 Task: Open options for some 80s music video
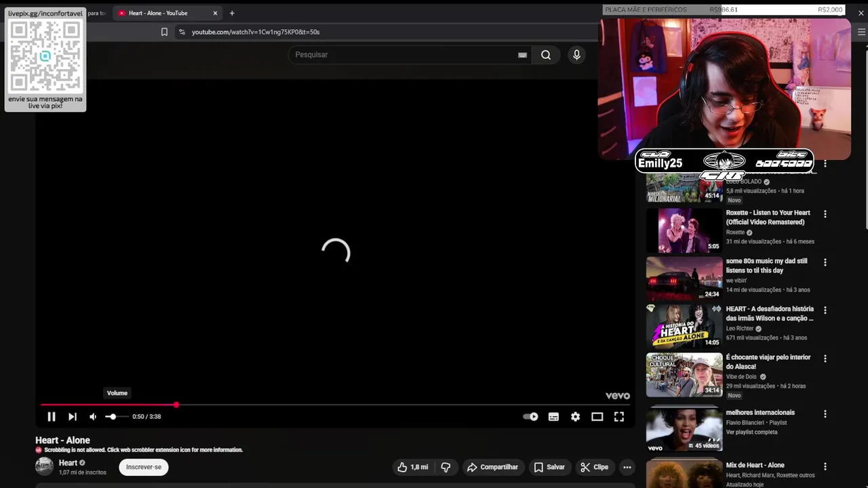(x=825, y=262)
